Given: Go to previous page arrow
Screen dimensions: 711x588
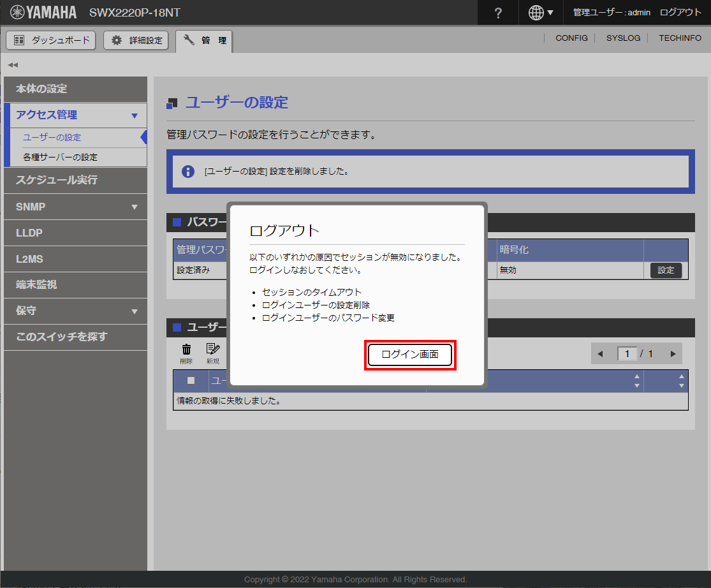Looking at the screenshot, I should pyautogui.click(x=600, y=354).
